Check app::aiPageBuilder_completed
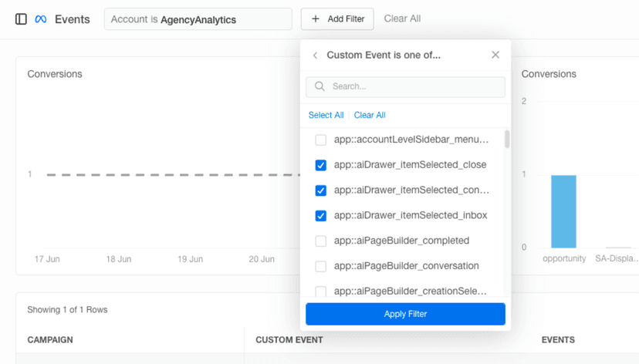Screen dimensions: 639x364 pos(321,241)
